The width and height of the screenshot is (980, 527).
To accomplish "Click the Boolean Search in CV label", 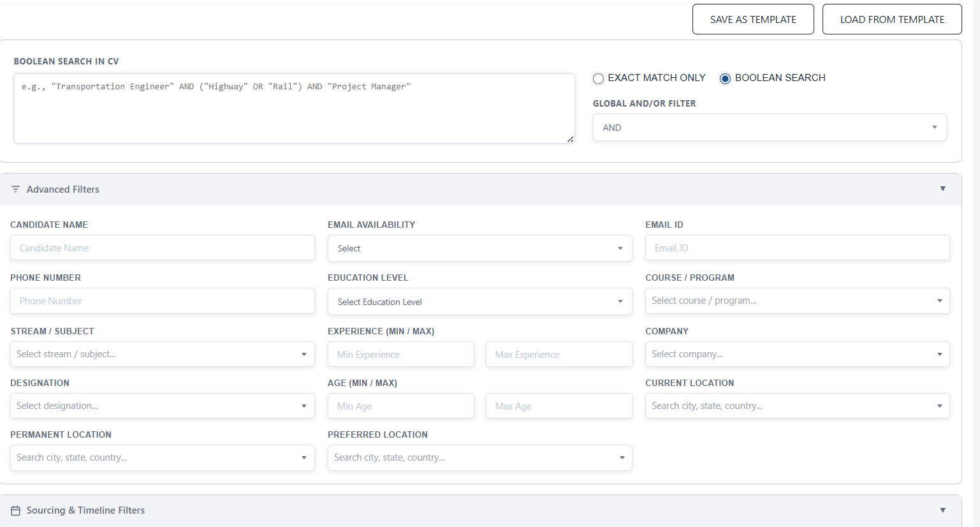I will (x=66, y=61).
